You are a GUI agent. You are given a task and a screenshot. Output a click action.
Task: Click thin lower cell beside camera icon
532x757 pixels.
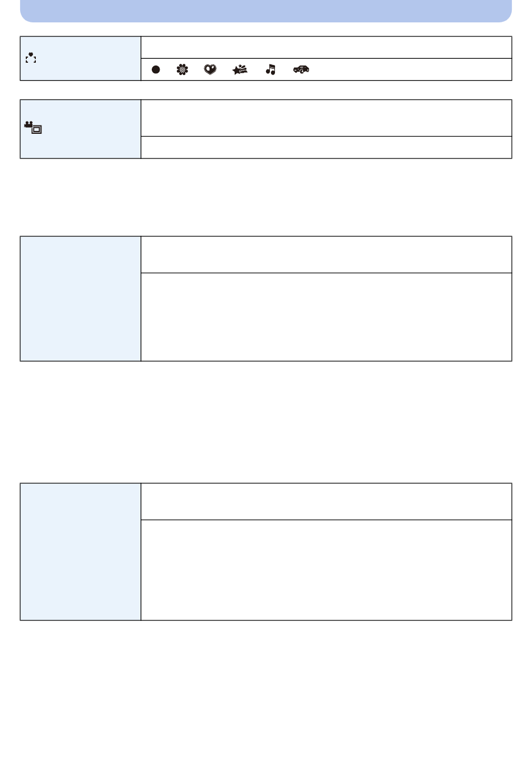pyautogui.click(x=326, y=147)
